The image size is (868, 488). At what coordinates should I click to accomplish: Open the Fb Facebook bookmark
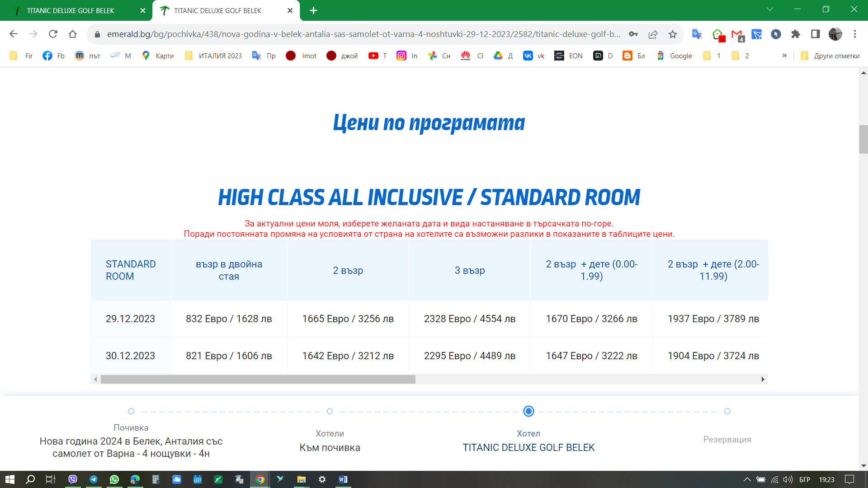[x=53, y=56]
